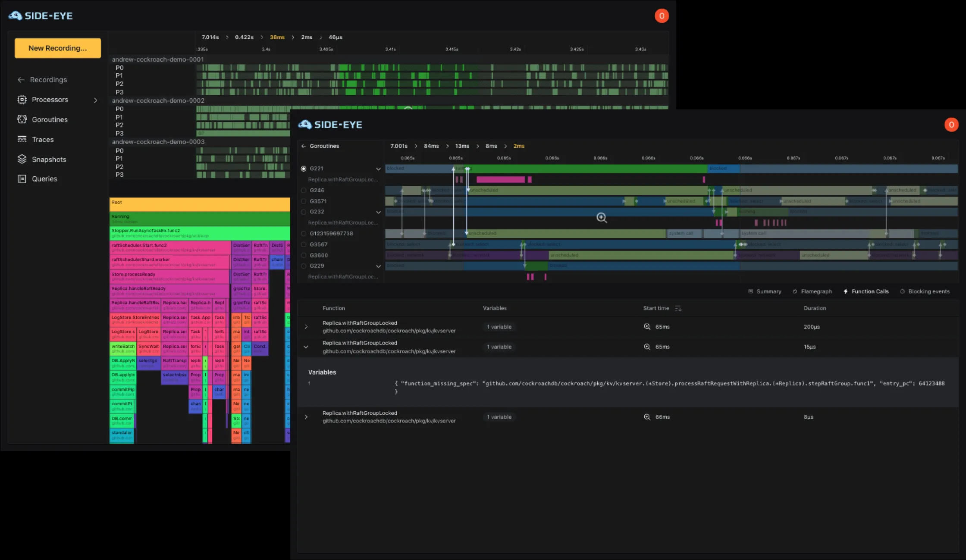
Task: Click the New Recording button
Action: (57, 48)
